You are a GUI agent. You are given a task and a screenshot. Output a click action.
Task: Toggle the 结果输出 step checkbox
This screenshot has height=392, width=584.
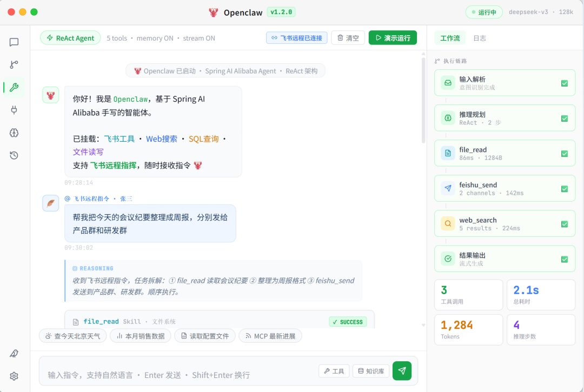565,259
